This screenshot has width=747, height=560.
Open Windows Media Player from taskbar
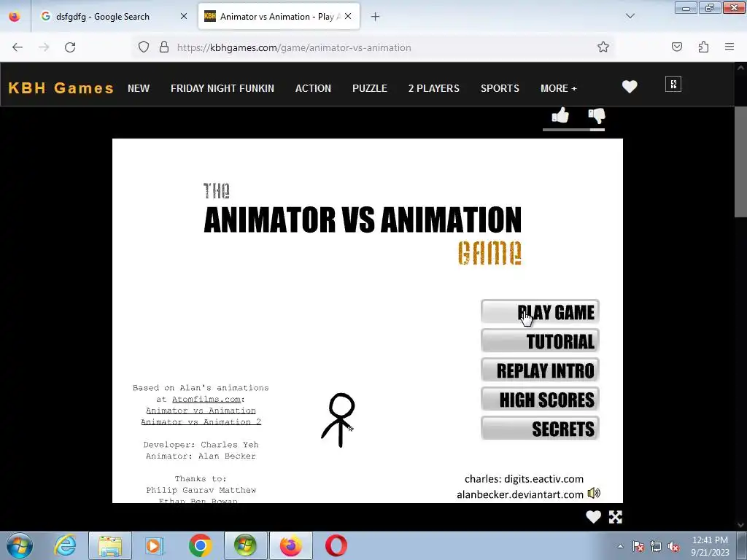point(153,545)
